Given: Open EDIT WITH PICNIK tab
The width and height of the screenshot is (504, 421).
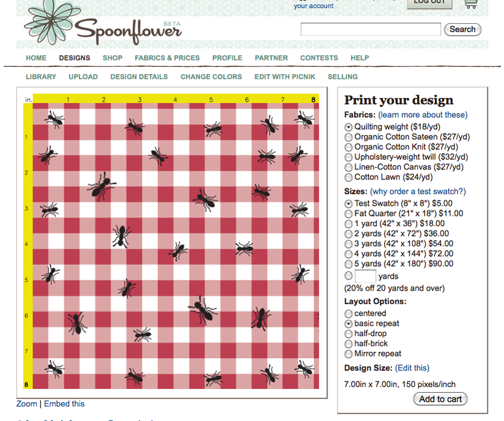Looking at the screenshot, I should (x=285, y=77).
